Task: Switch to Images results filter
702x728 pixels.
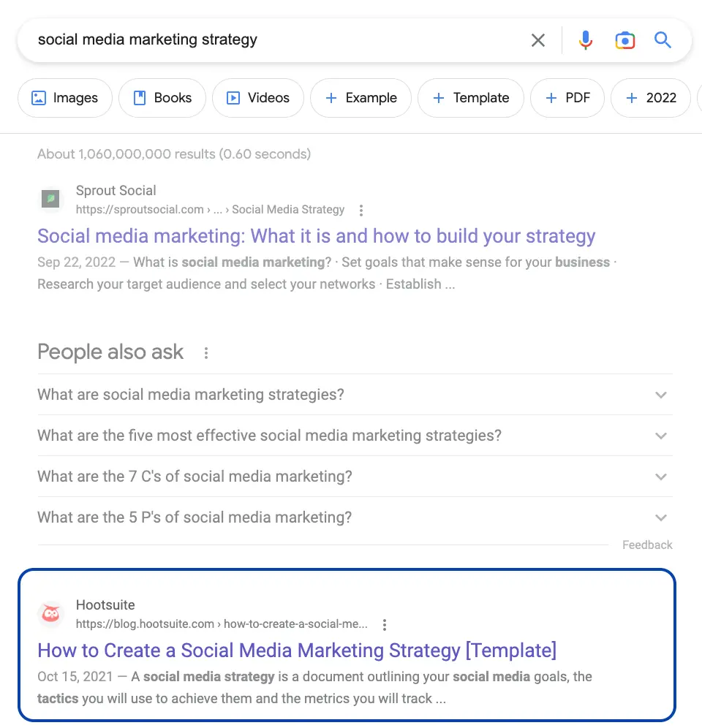Action: (64, 98)
